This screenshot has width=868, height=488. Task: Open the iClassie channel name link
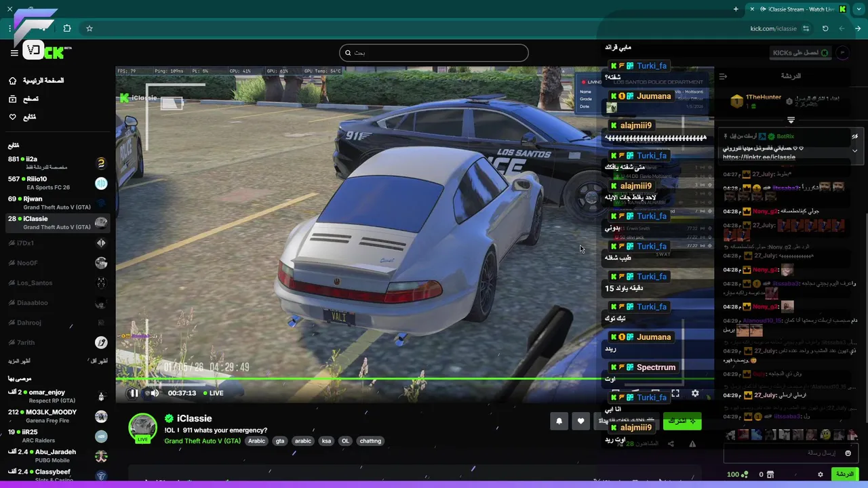tap(195, 419)
